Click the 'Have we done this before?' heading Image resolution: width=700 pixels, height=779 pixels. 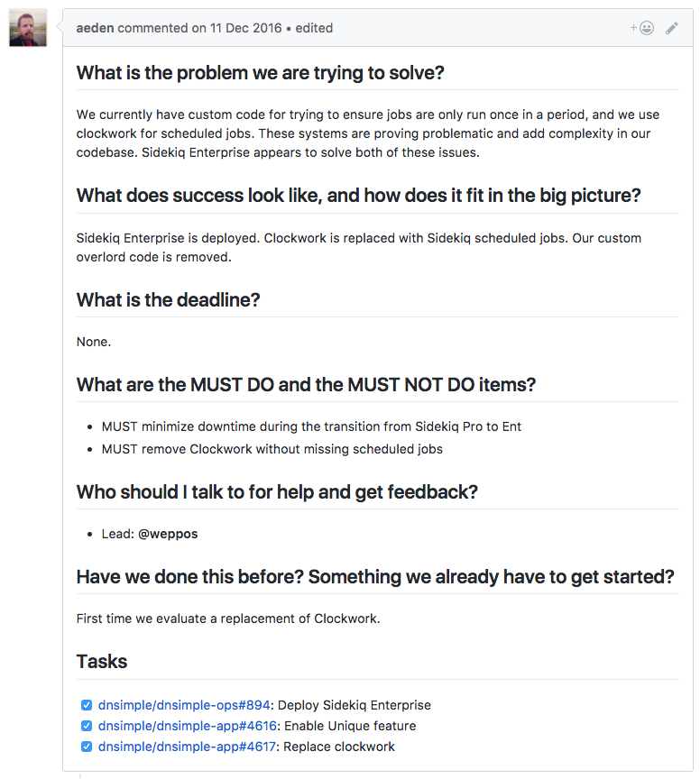[375, 577]
